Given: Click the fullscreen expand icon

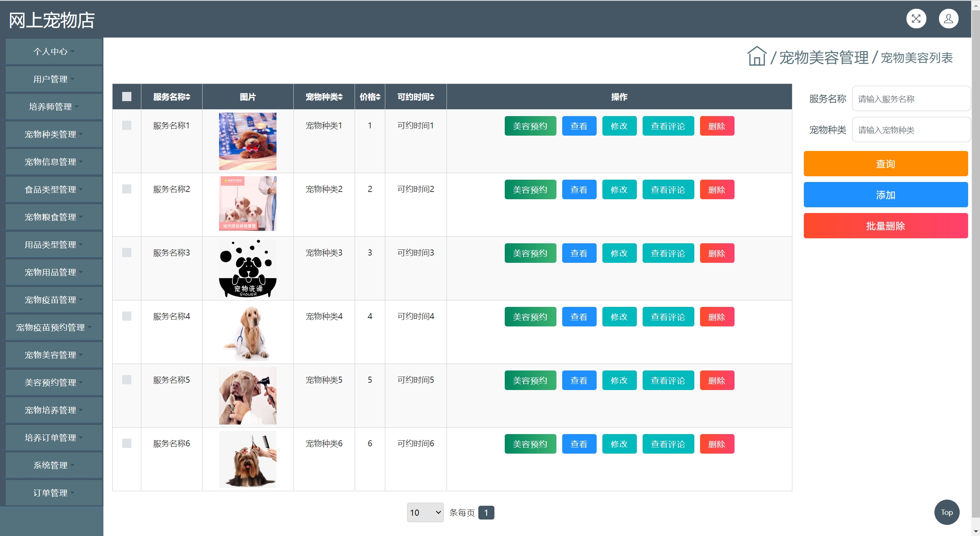Looking at the screenshot, I should pyautogui.click(x=916, y=19).
